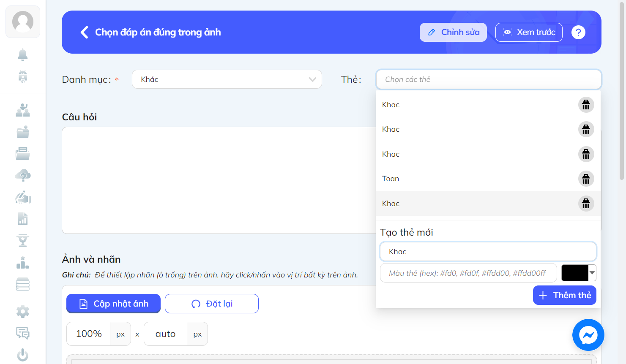Click the Xem trước preview button
The height and width of the screenshot is (364, 626).
[x=529, y=32]
